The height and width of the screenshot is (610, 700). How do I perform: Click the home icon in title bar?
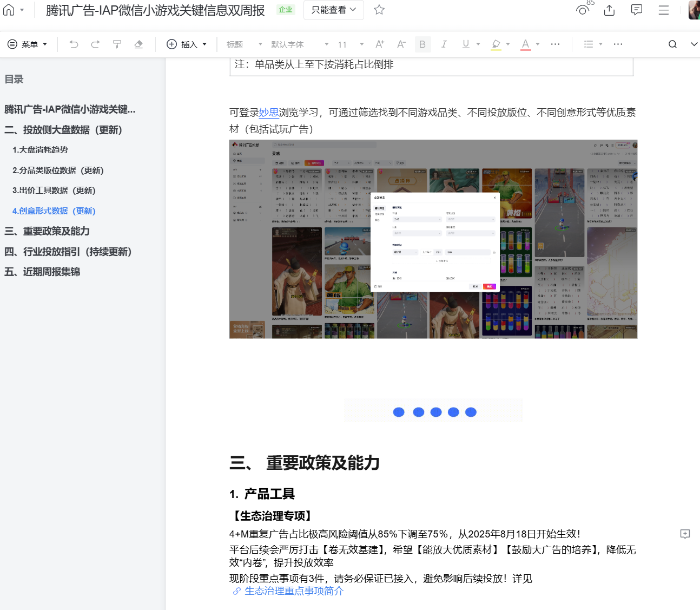[x=9, y=10]
